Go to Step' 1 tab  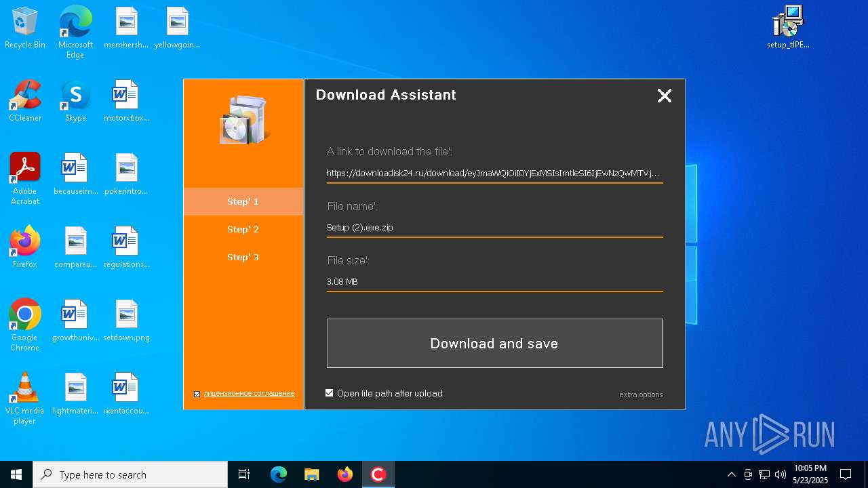click(x=243, y=201)
